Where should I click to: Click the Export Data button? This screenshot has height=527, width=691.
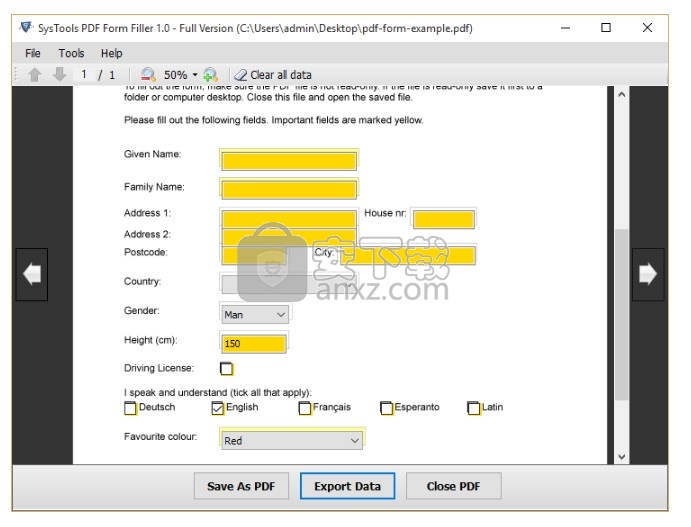[x=347, y=486]
